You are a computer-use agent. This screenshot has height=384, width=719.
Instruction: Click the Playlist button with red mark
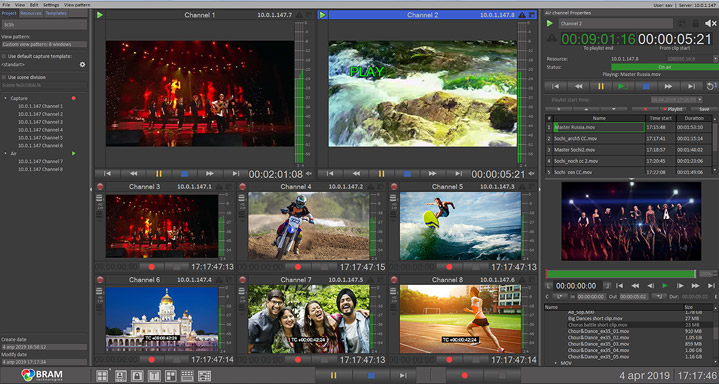coord(674,109)
